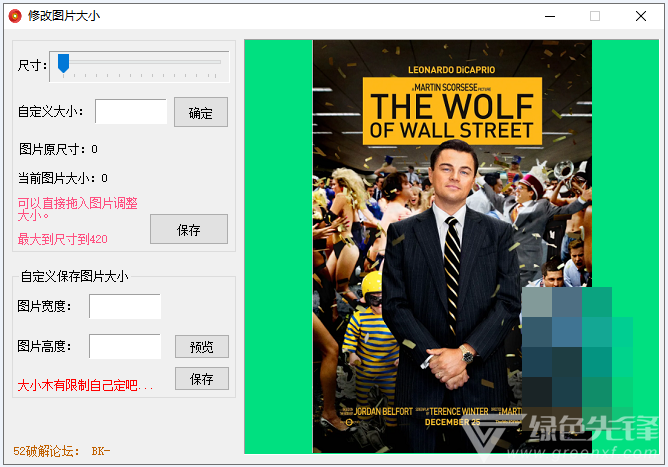Click the 当前图片大小 label
The image size is (668, 467).
click(62, 179)
